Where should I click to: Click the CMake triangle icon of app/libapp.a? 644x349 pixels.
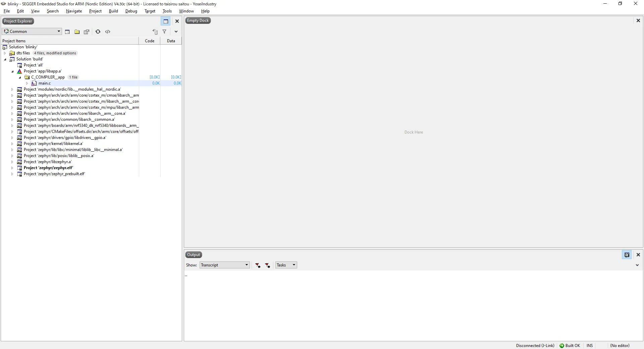pyautogui.click(x=19, y=71)
